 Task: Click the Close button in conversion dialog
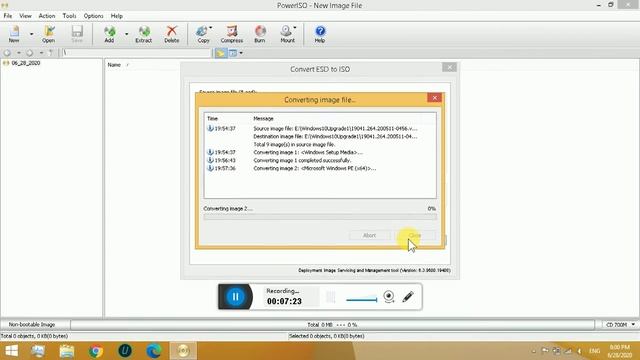click(x=415, y=236)
